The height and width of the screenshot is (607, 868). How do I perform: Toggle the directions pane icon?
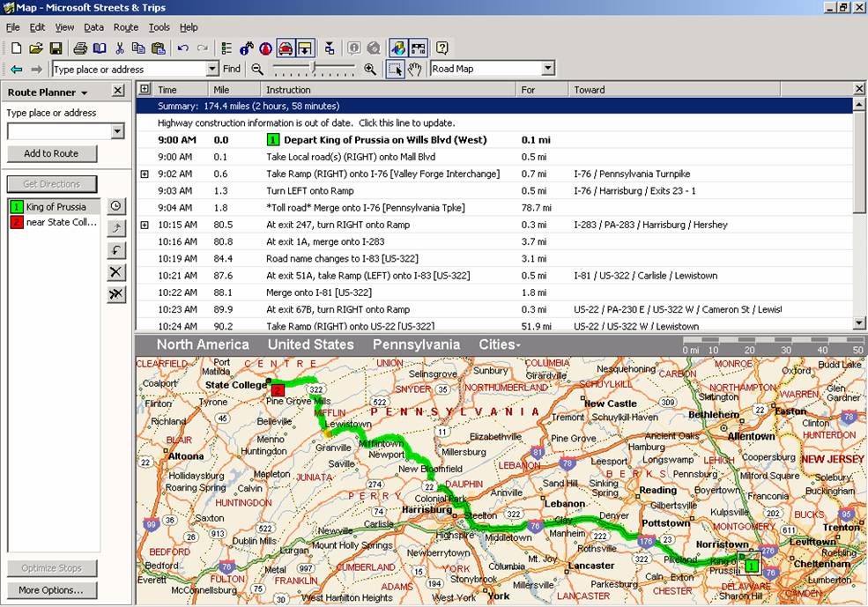[x=305, y=48]
